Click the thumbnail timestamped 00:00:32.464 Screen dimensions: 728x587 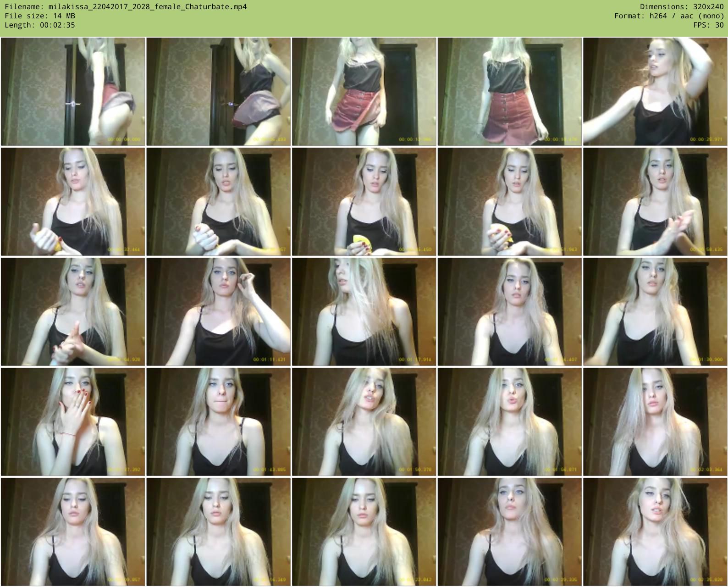click(x=73, y=201)
